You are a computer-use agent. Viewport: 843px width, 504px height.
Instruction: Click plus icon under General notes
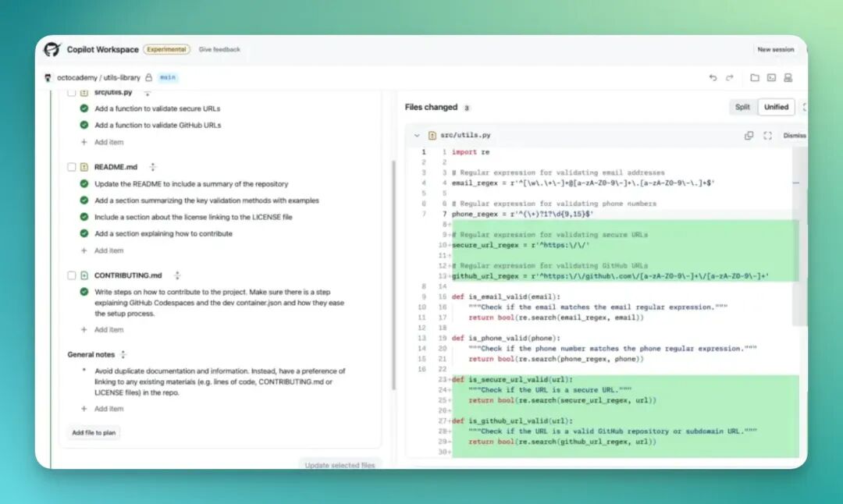(84, 408)
